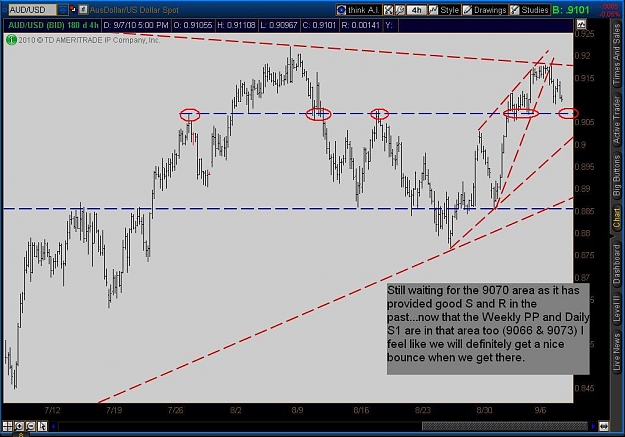
Task: Click the 7/12 date label on time axis
Action: pyautogui.click(x=52, y=410)
